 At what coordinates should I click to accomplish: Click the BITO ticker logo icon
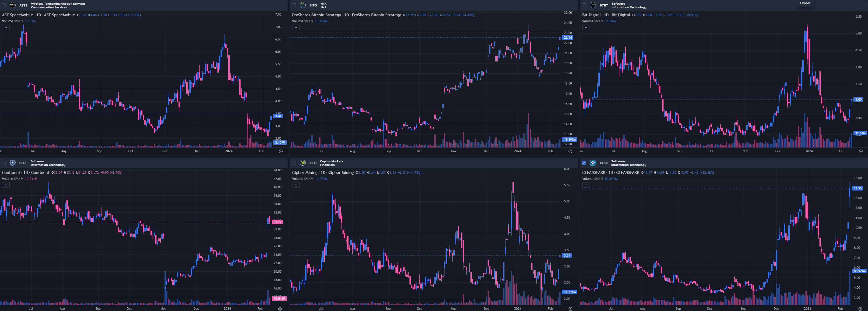coord(303,5)
